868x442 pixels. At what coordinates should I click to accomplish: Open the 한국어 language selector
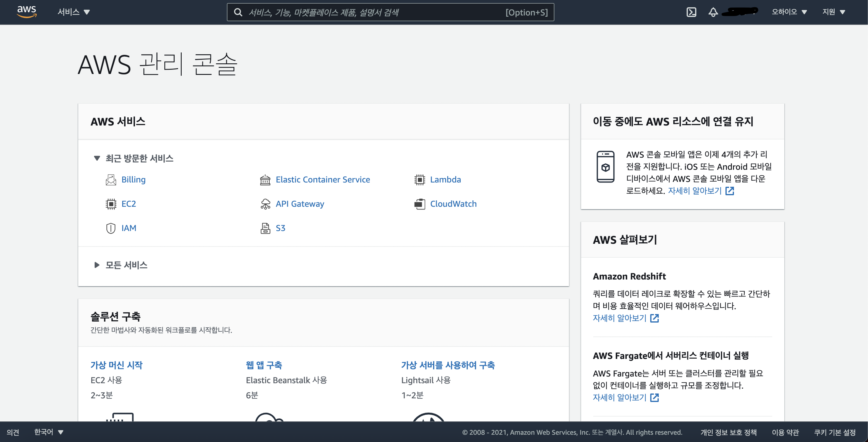pyautogui.click(x=49, y=432)
